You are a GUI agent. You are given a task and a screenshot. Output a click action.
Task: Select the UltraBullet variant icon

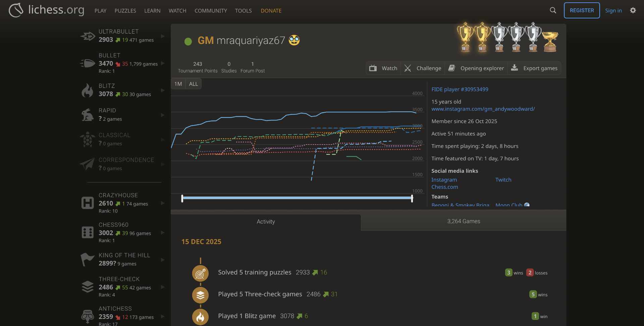point(88,36)
